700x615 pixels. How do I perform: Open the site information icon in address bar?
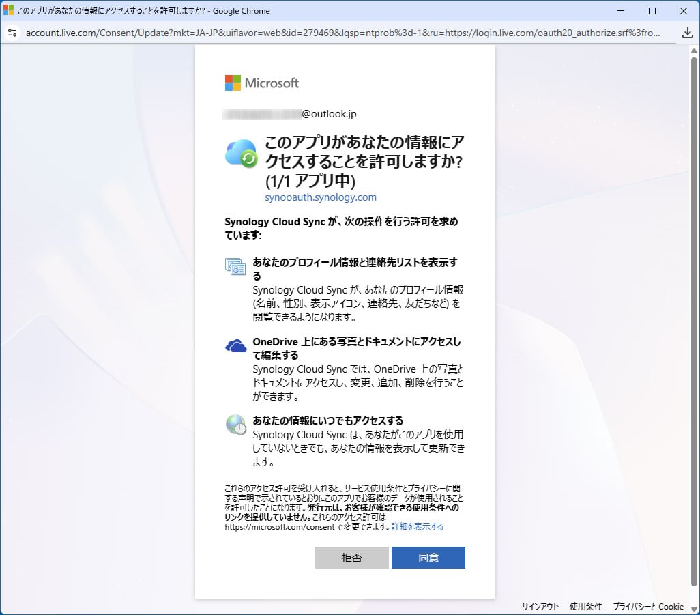coord(12,33)
